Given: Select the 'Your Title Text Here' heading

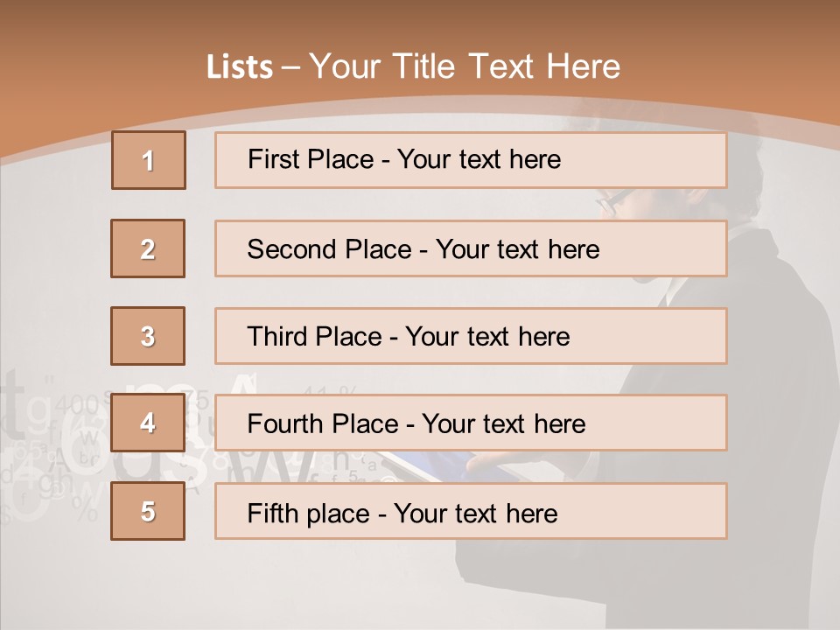Looking at the screenshot, I should (x=465, y=66).
